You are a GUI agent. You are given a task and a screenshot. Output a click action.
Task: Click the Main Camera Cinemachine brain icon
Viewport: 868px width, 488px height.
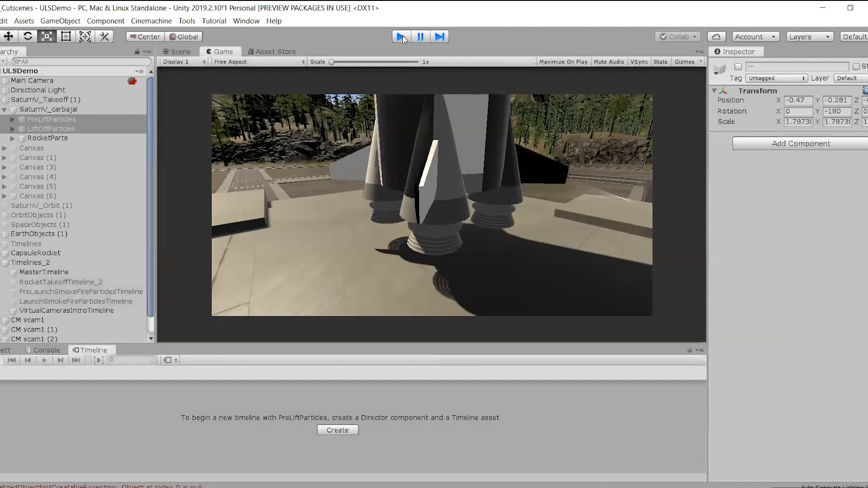[x=132, y=81]
